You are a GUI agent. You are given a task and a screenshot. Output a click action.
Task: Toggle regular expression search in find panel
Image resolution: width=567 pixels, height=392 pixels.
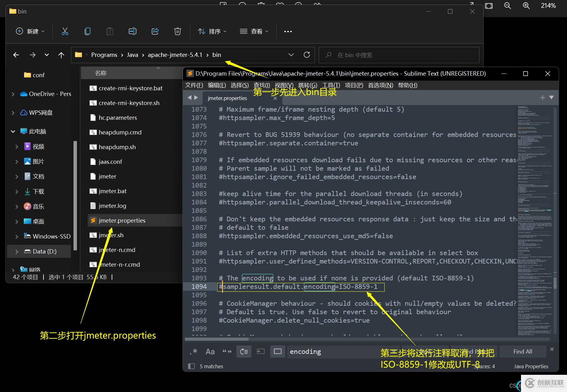[193, 352]
